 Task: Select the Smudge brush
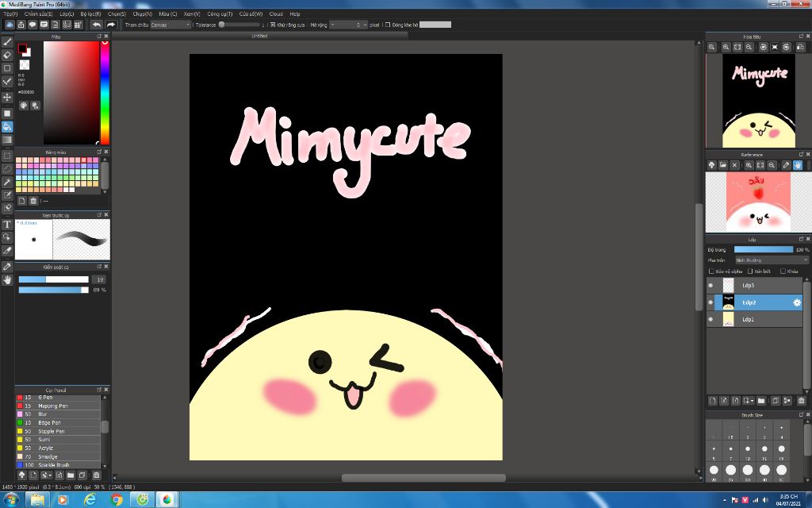click(58, 456)
